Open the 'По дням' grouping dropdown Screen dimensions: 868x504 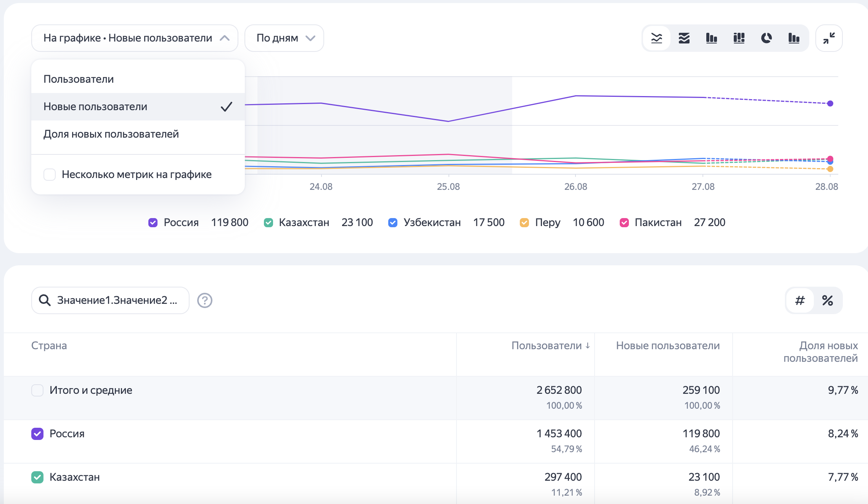(284, 38)
